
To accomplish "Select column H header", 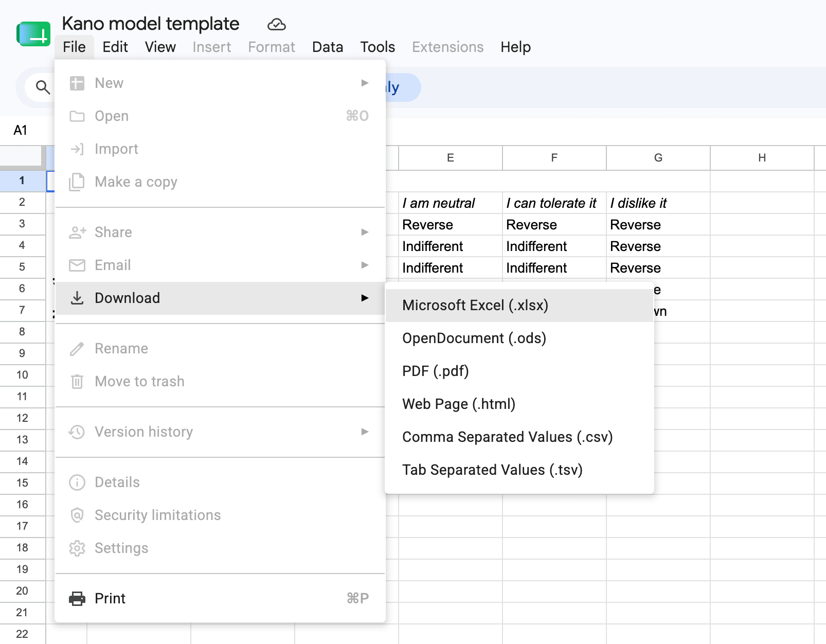I will [x=762, y=158].
